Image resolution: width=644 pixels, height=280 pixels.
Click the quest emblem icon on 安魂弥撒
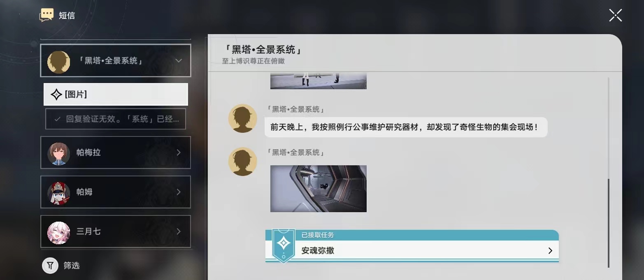tap(284, 245)
